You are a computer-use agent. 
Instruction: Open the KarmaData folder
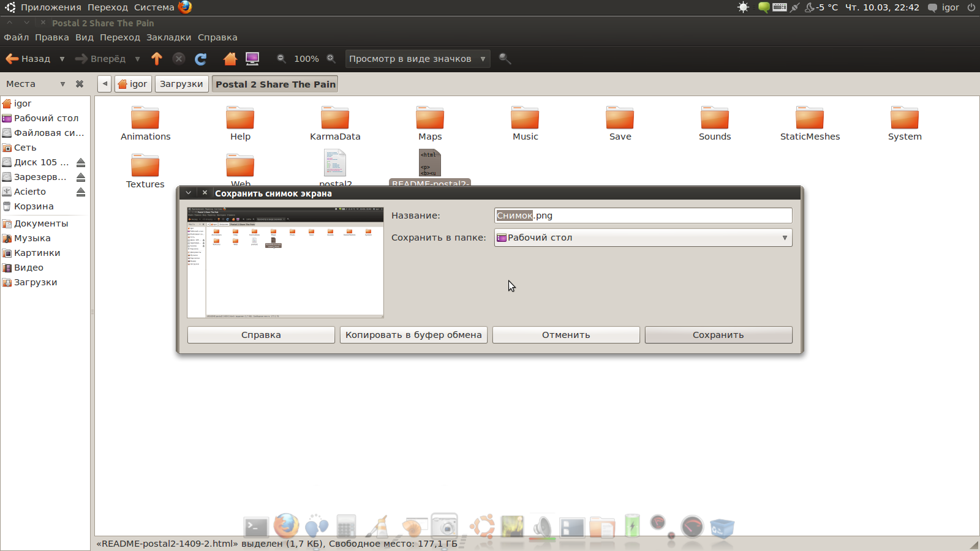pos(335,123)
